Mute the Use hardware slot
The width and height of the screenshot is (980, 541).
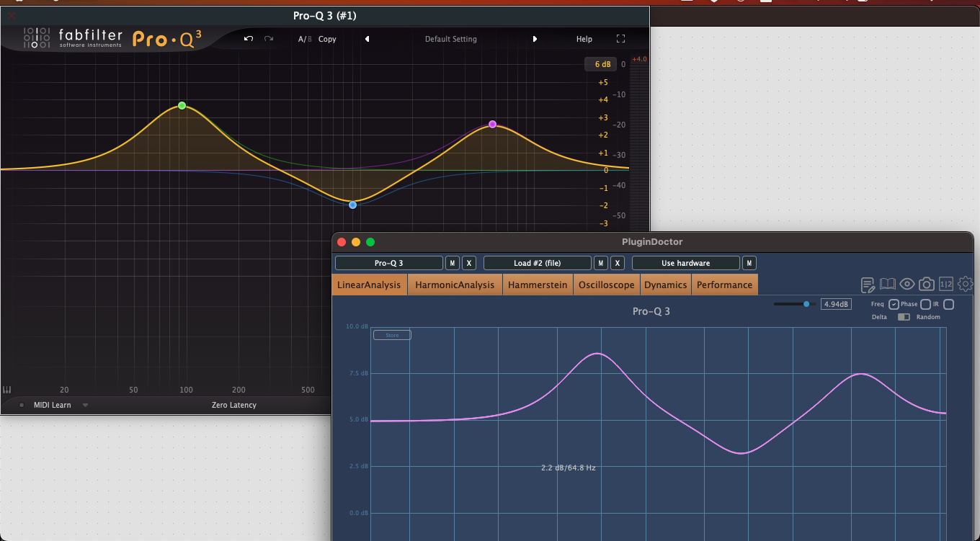click(749, 263)
